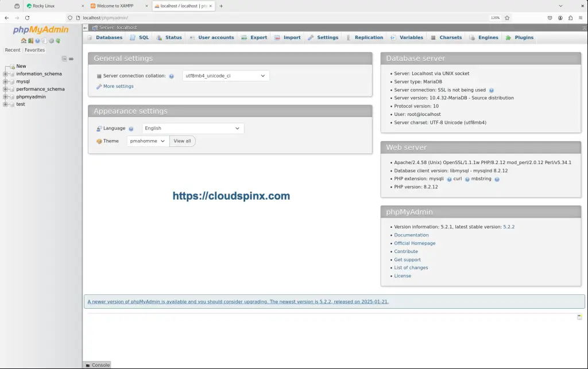
Task: Click the help icon beside mysqli extension
Action: click(x=449, y=178)
